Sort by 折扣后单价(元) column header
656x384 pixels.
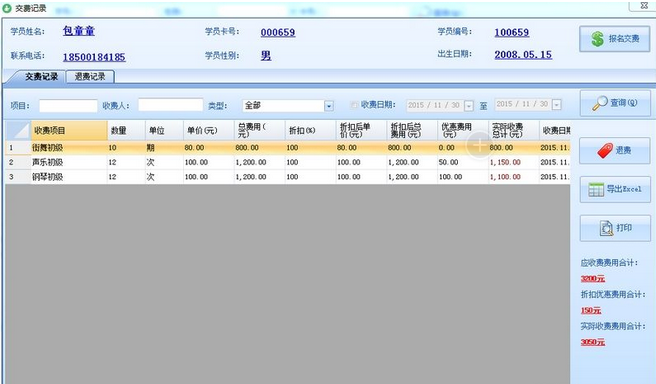tap(361, 131)
